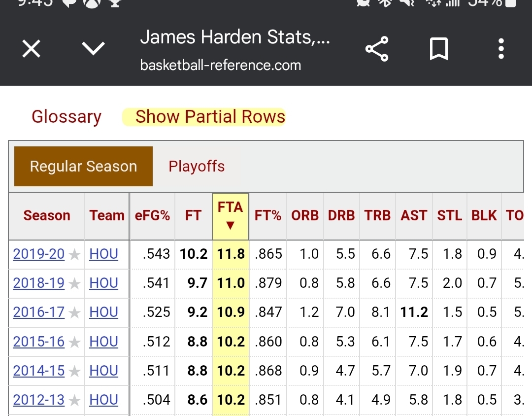Sort by the AST column header
Screen dimensions: 532x416
point(414,216)
